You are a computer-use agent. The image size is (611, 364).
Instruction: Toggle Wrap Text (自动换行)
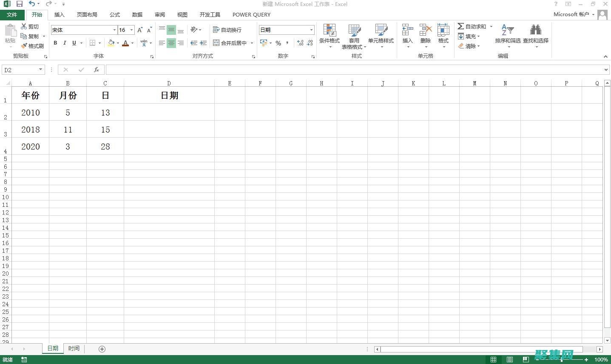[227, 30]
